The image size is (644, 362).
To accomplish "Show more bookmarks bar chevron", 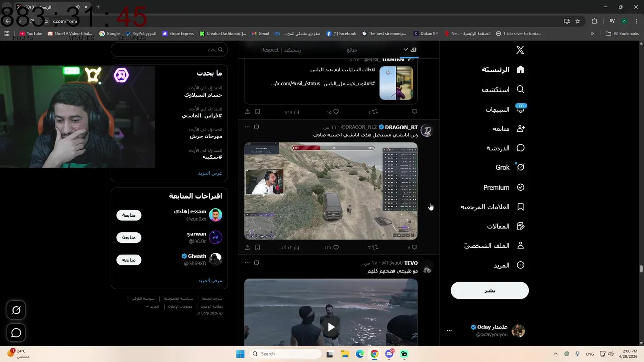I will tap(592, 34).
